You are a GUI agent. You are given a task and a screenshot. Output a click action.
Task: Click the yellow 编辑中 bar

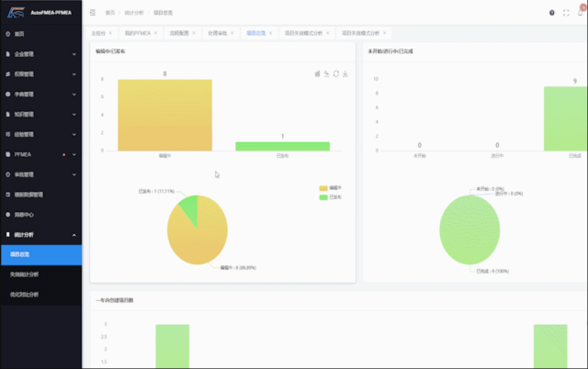click(x=165, y=115)
